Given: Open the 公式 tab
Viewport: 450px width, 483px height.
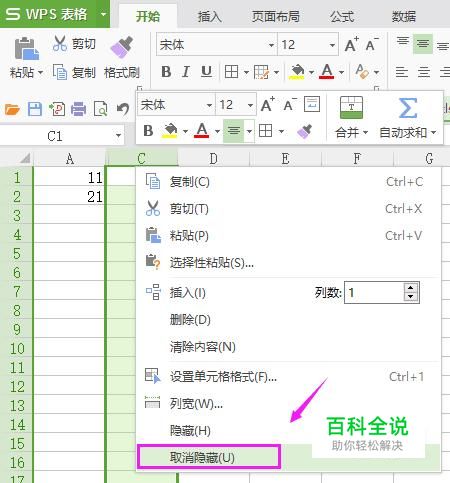Looking at the screenshot, I should tap(342, 16).
